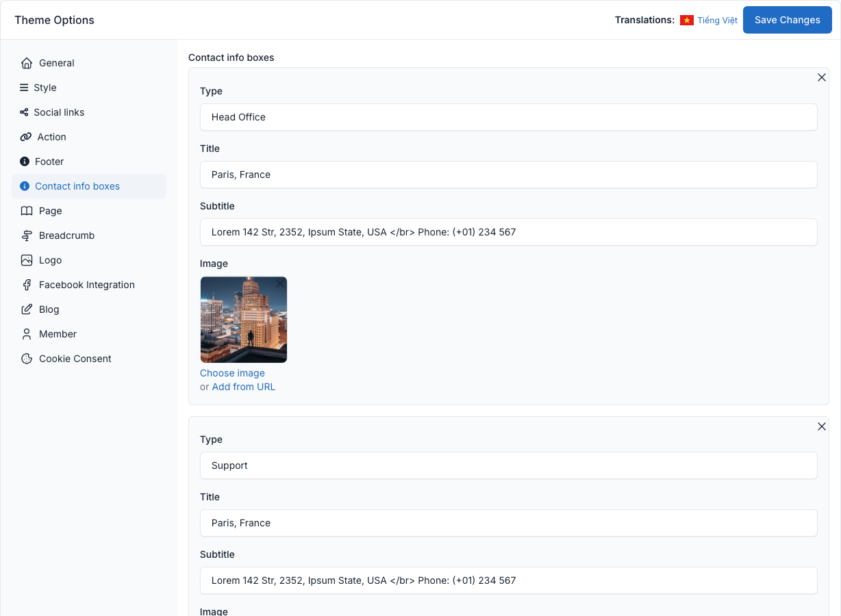This screenshot has width=841, height=616.
Task: Click the book icon beside Page
Action: [27, 211]
